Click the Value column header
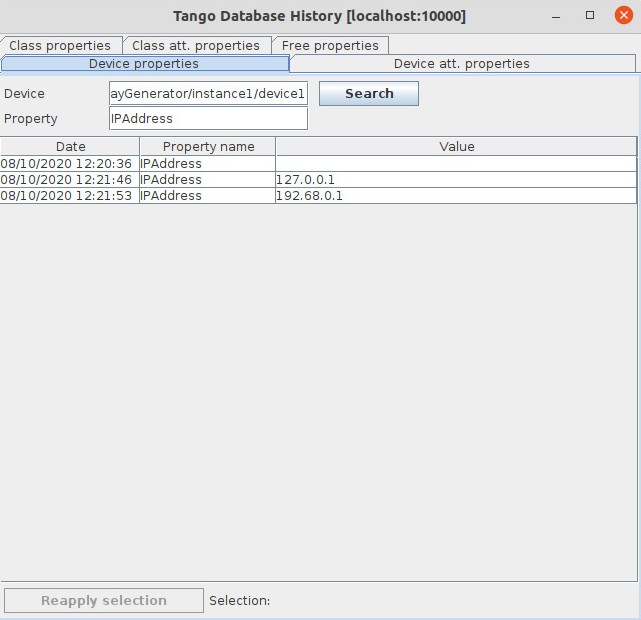641x620 pixels. tap(456, 146)
